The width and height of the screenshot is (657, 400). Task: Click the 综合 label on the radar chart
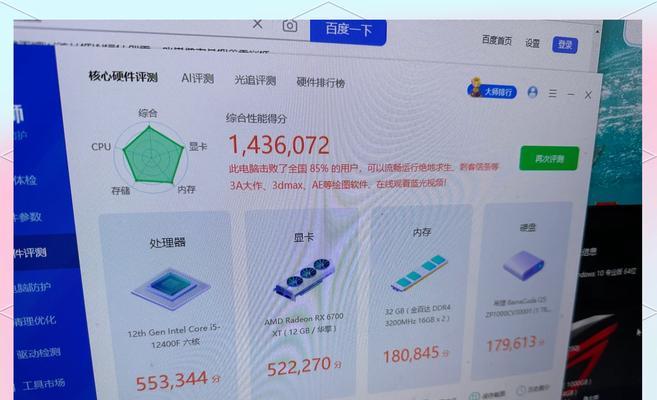147,113
